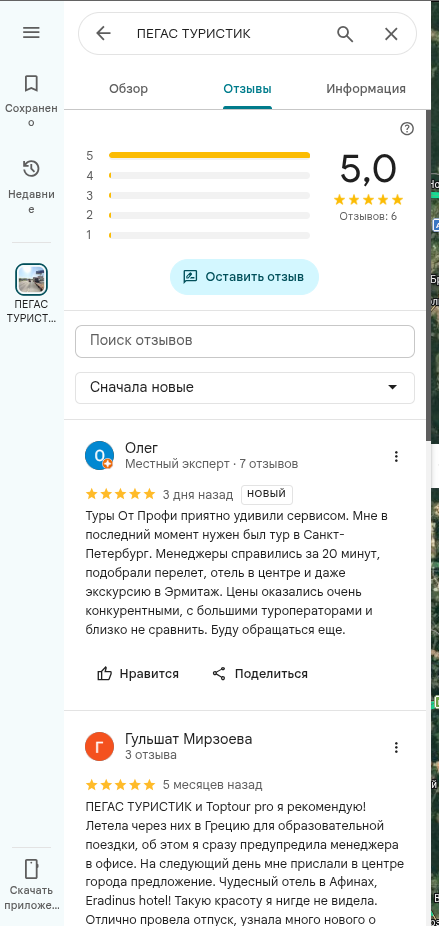Screen dimensions: 439x926
Task: Open the Сохранено saved places
Action: pyautogui.click(x=31, y=100)
